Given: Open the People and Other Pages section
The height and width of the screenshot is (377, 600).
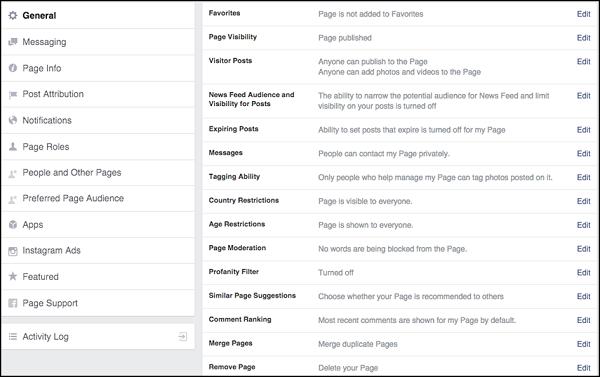Looking at the screenshot, I should click(x=98, y=173).
